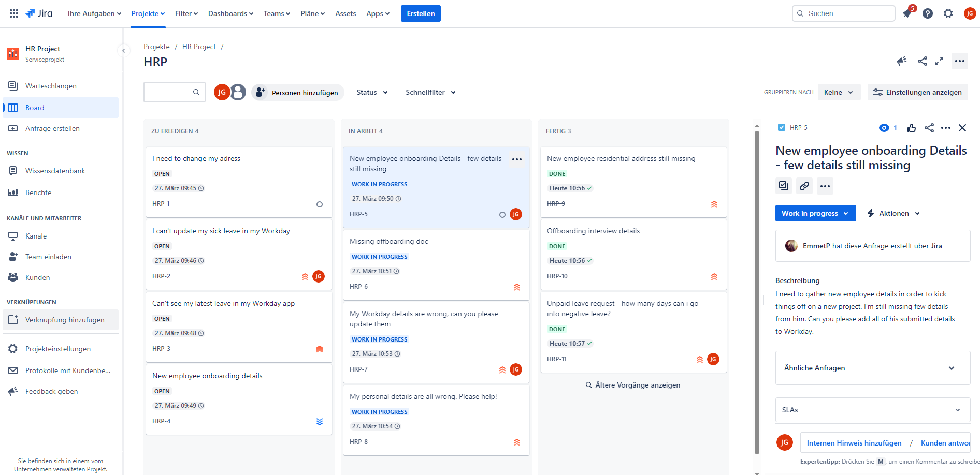Click Ältere Vorgänge anzeigen link
Image resolution: width=980 pixels, height=475 pixels.
[x=633, y=385]
